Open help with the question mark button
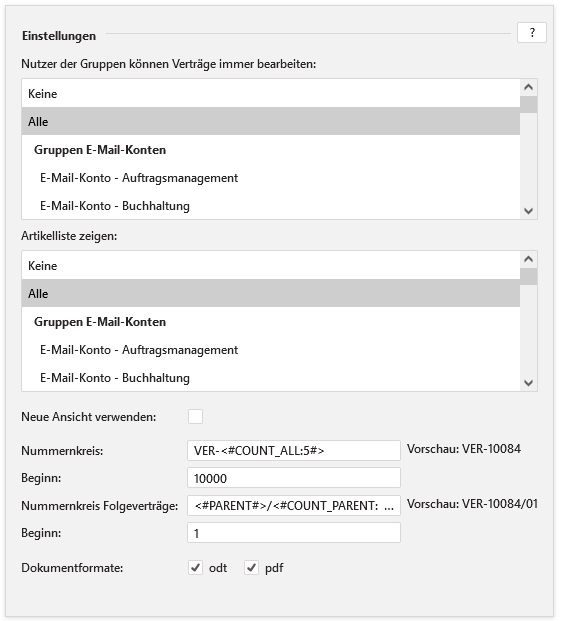Viewport: 561px width, 621px height. coord(532,32)
